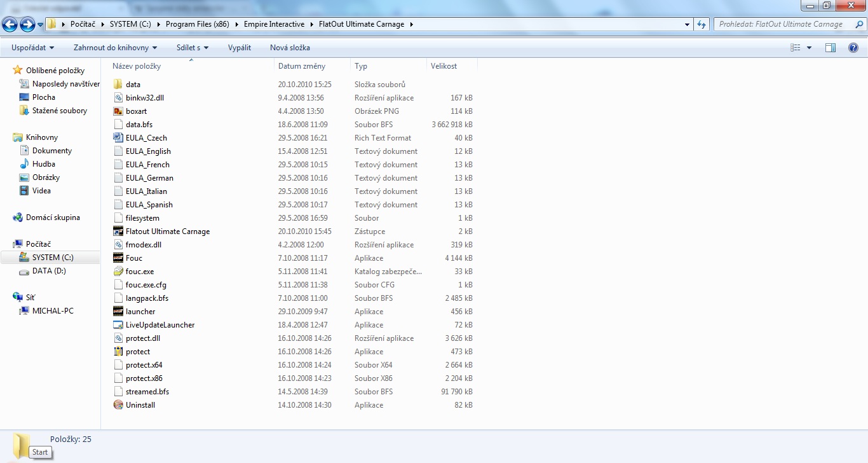Open Stažené soubory in the sidebar
The image size is (868, 463).
coord(60,111)
